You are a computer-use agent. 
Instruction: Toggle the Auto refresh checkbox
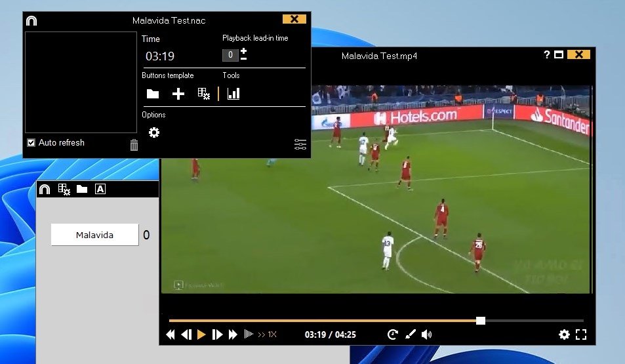[31, 143]
